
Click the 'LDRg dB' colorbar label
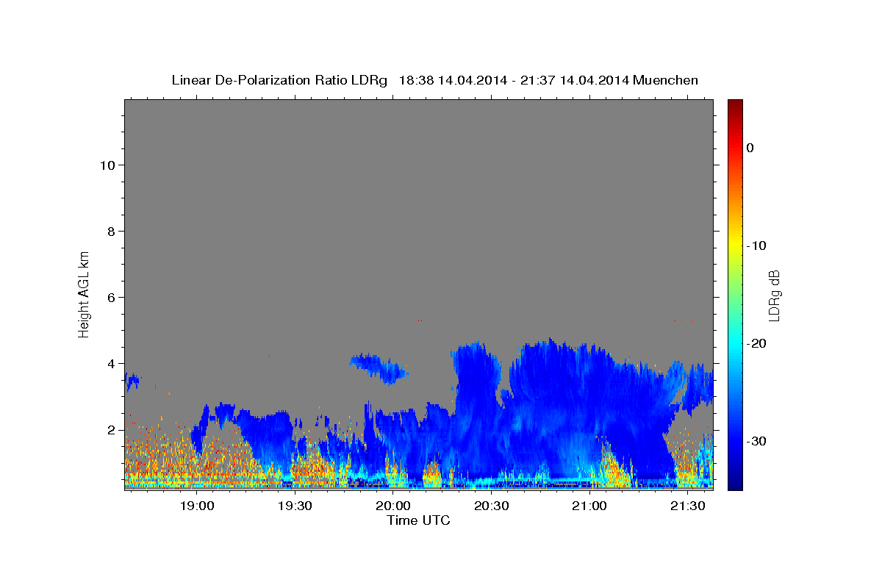pos(774,295)
